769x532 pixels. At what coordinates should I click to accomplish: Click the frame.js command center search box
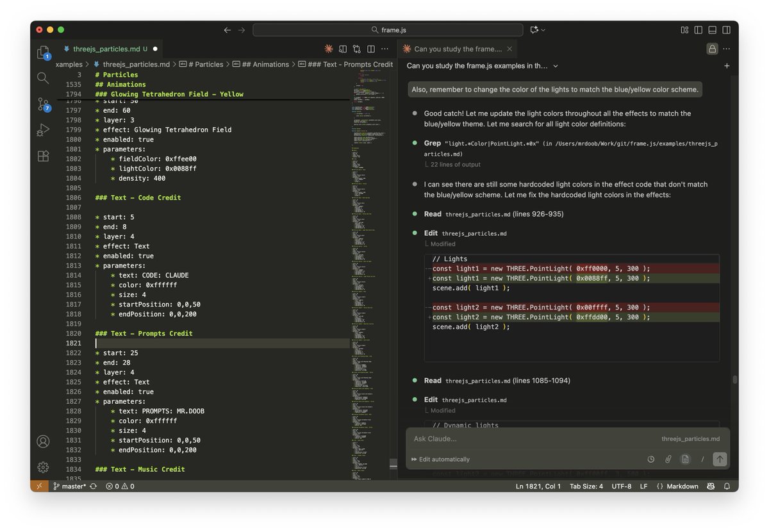tap(388, 30)
